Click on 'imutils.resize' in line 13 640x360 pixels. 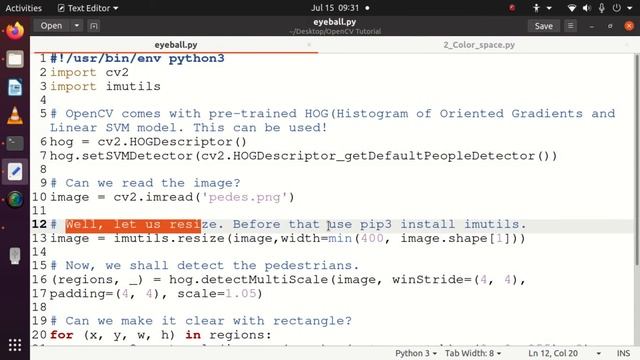169,238
